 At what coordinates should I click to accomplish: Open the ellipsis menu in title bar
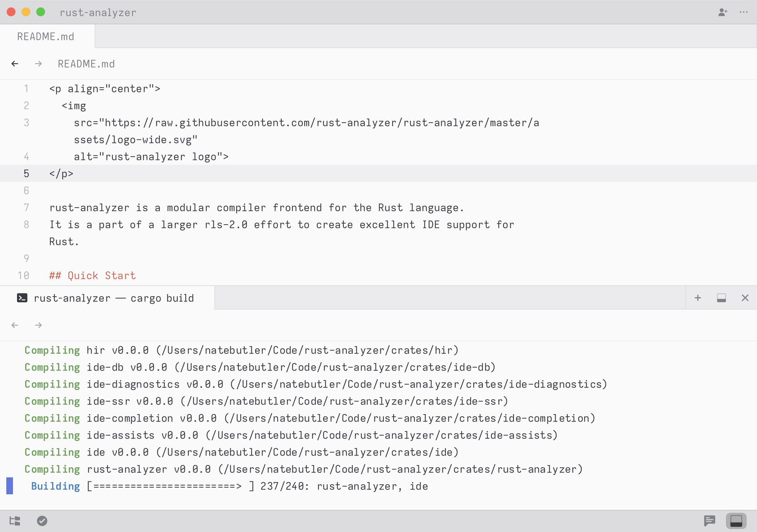[x=744, y=12]
